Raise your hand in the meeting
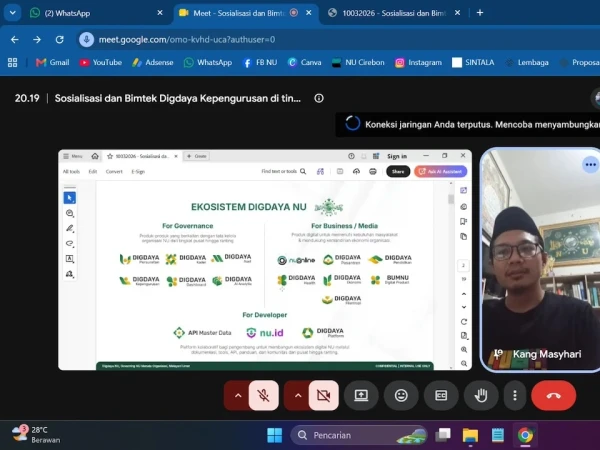 481,395
